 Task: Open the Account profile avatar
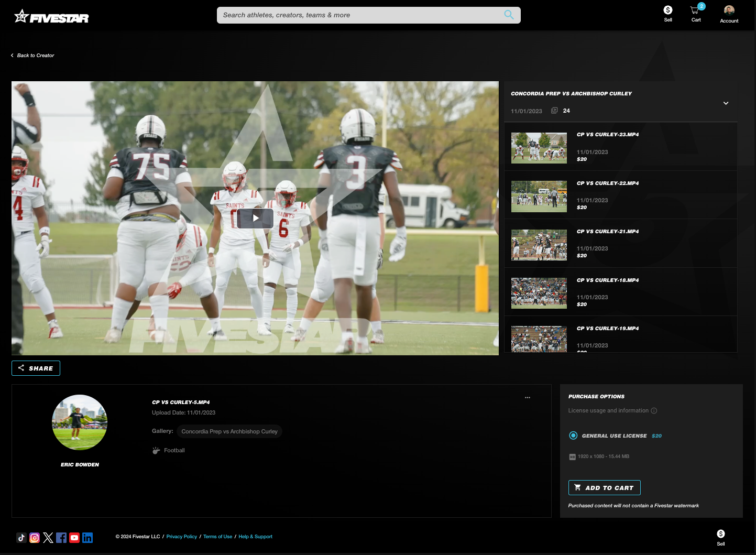coord(729,10)
